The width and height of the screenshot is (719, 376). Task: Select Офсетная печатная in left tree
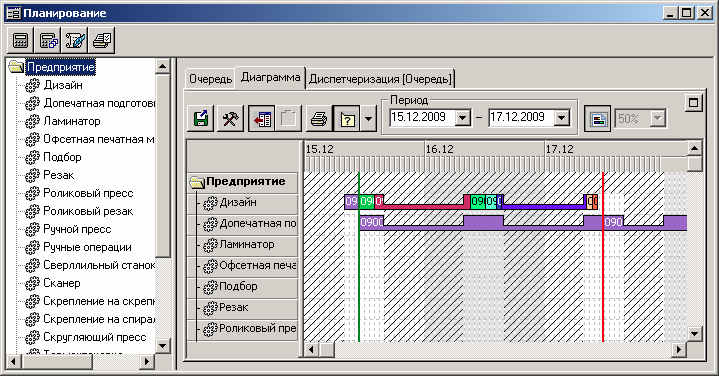99,139
